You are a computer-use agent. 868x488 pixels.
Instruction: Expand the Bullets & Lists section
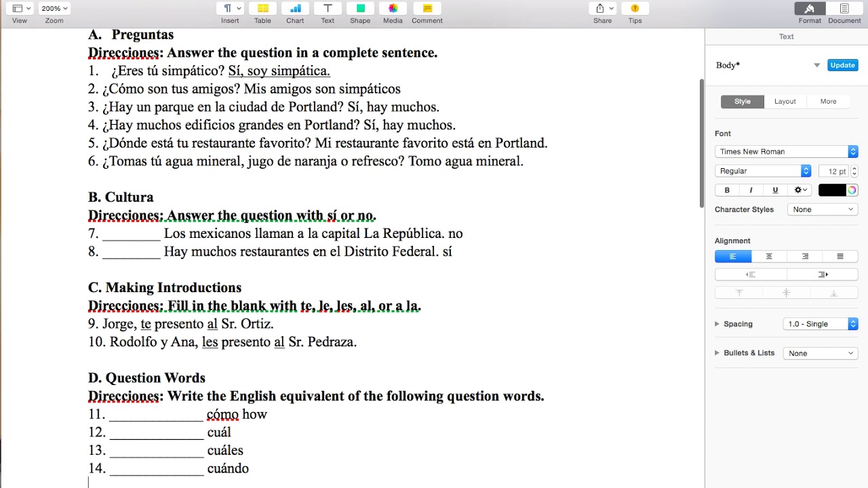[717, 353]
